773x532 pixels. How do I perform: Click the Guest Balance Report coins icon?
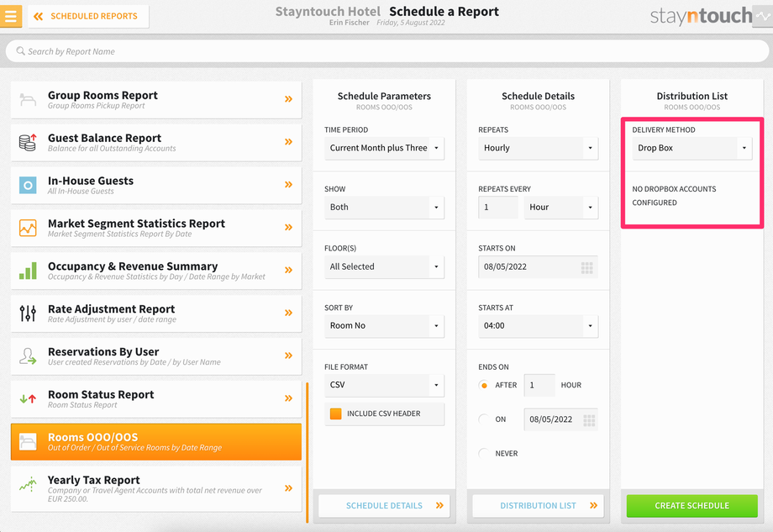pos(28,142)
